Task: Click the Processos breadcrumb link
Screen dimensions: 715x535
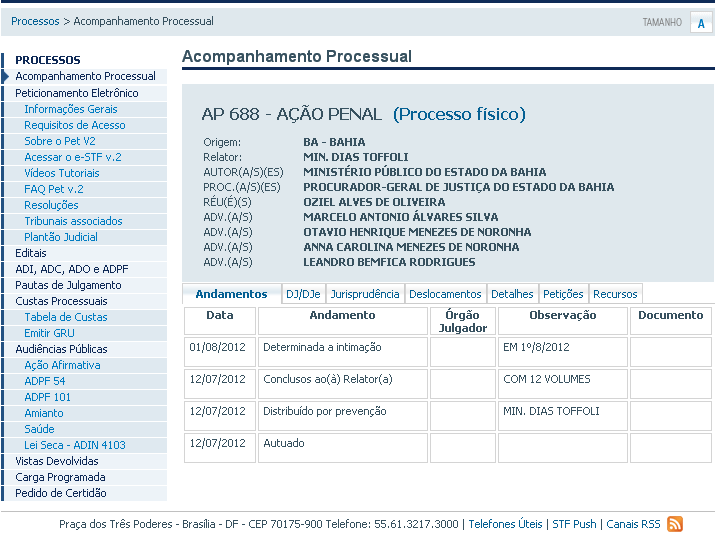Action: pos(35,21)
